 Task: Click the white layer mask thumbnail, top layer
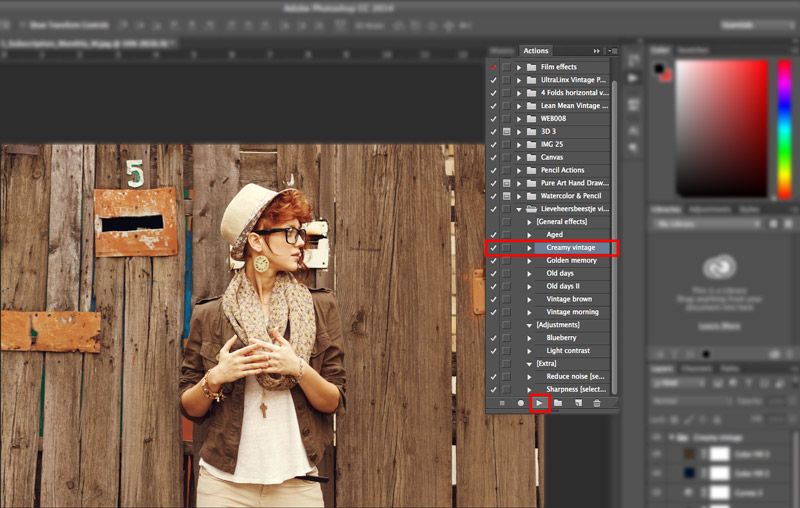coord(719,453)
